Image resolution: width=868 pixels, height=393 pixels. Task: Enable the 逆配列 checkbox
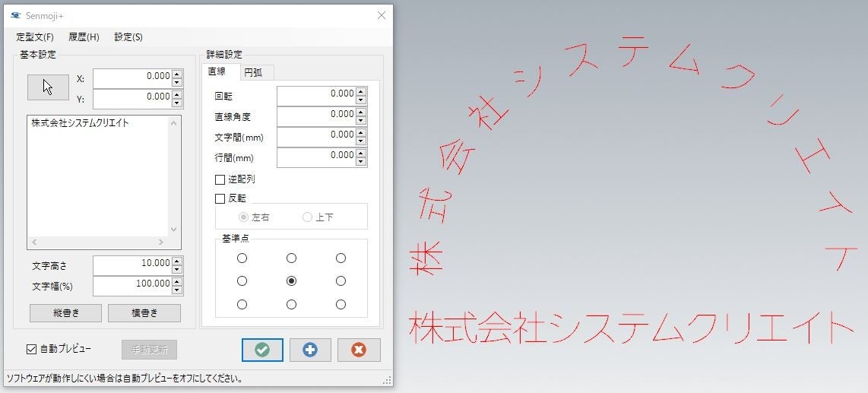pos(220,180)
